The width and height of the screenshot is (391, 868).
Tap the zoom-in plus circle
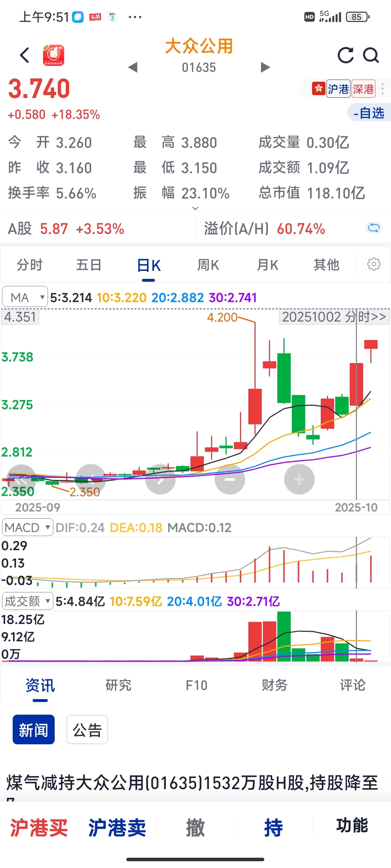(x=299, y=480)
